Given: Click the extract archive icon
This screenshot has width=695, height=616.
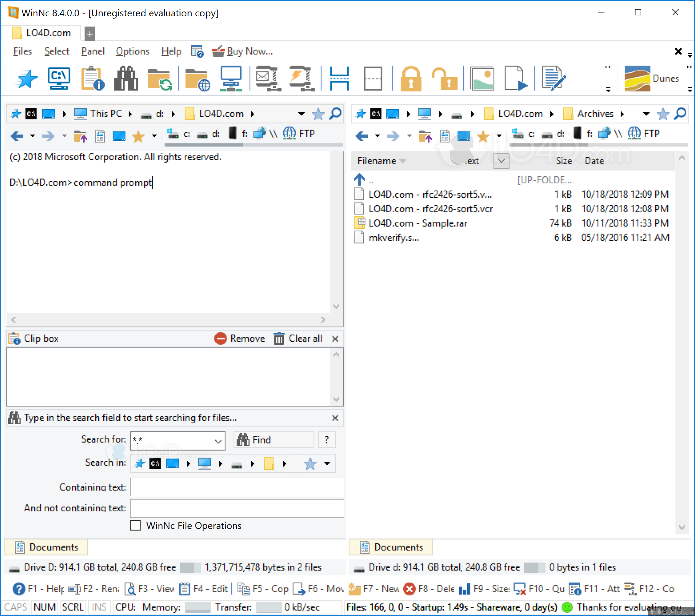Looking at the screenshot, I should click(300, 78).
